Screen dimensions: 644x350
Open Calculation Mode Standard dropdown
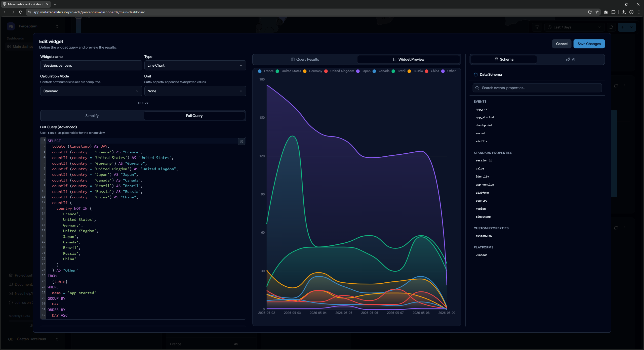tap(91, 91)
